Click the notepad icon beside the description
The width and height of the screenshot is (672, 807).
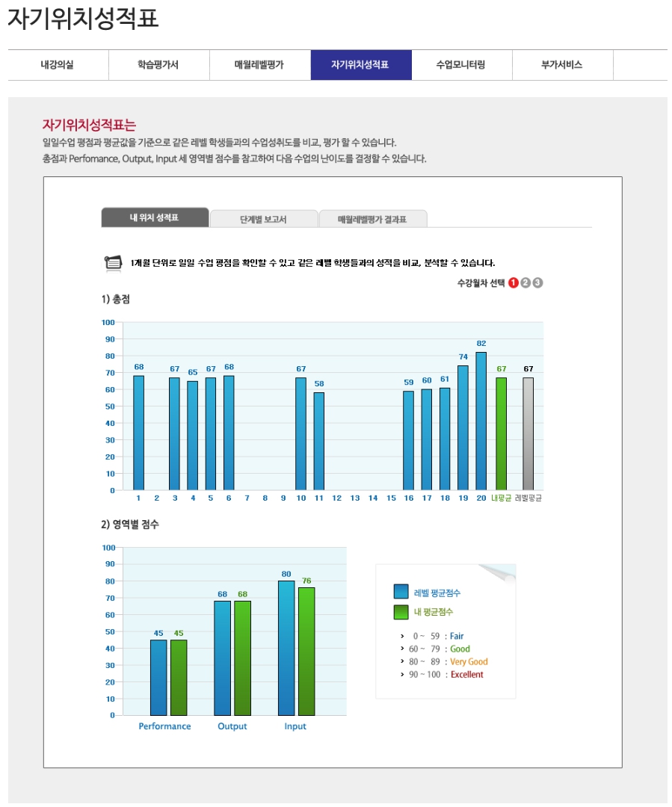(112, 263)
